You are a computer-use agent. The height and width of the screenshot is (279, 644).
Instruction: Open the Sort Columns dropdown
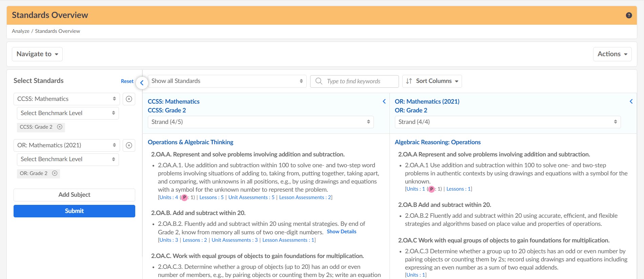[432, 81]
